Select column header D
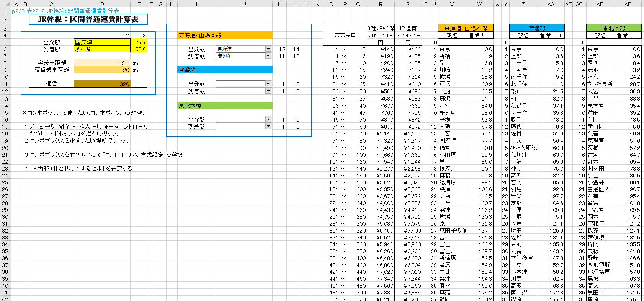Viewport: 644px width, 301px height. point(102,4)
